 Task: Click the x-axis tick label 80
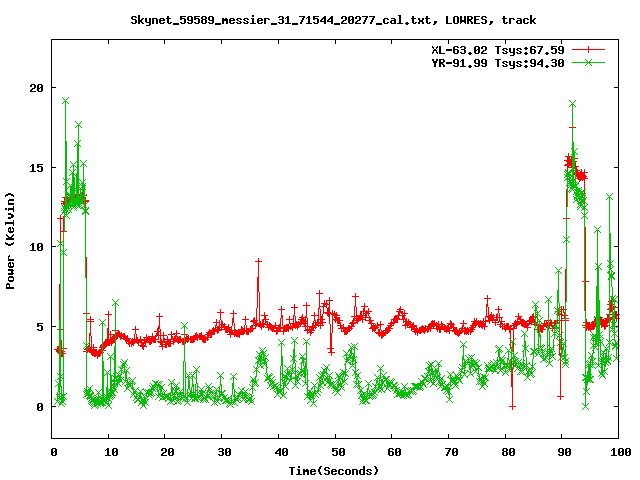click(508, 452)
